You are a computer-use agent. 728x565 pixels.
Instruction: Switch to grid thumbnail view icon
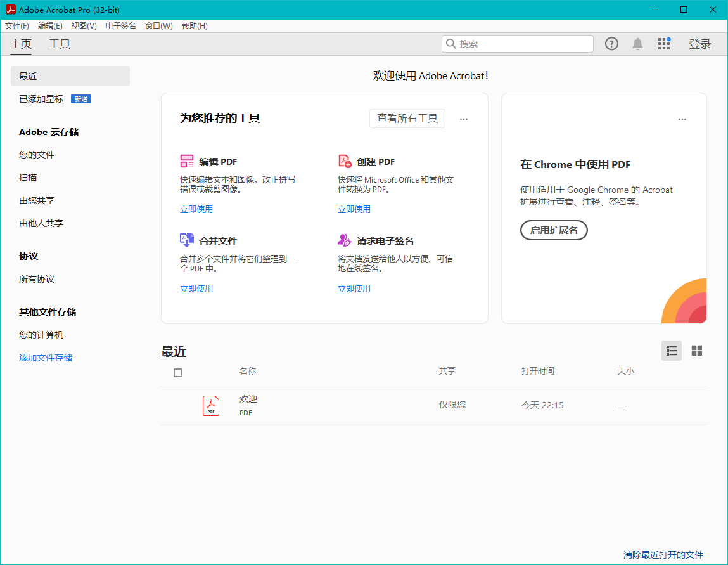tap(697, 351)
